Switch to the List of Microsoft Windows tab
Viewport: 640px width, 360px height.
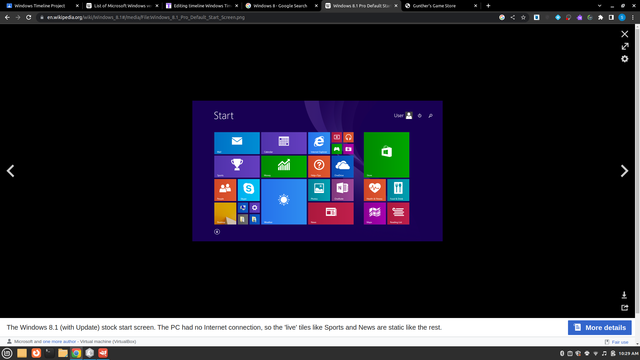[122, 6]
